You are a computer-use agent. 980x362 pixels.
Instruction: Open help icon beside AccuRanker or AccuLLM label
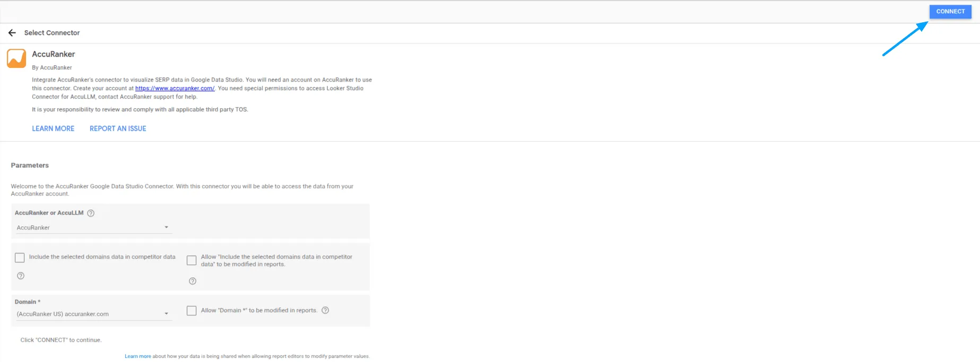tap(91, 213)
